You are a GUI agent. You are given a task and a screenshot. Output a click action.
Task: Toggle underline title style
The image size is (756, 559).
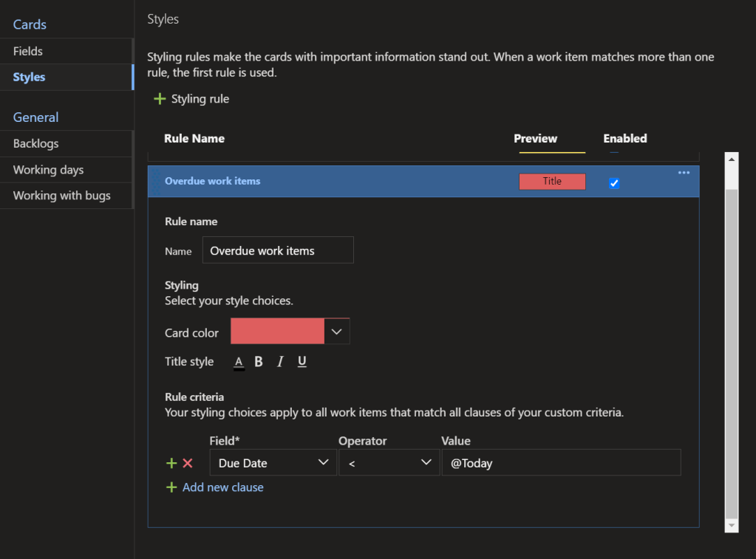coord(302,362)
